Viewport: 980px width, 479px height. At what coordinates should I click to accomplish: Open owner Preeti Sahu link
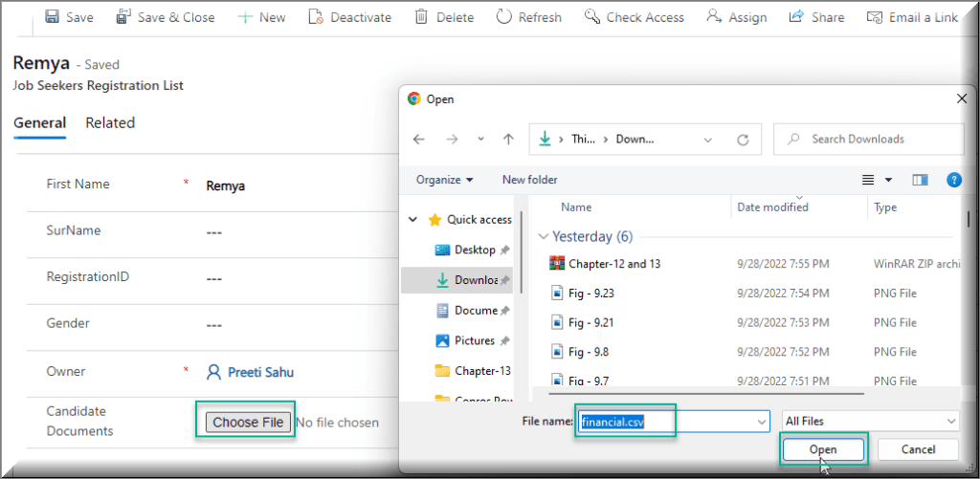click(260, 373)
